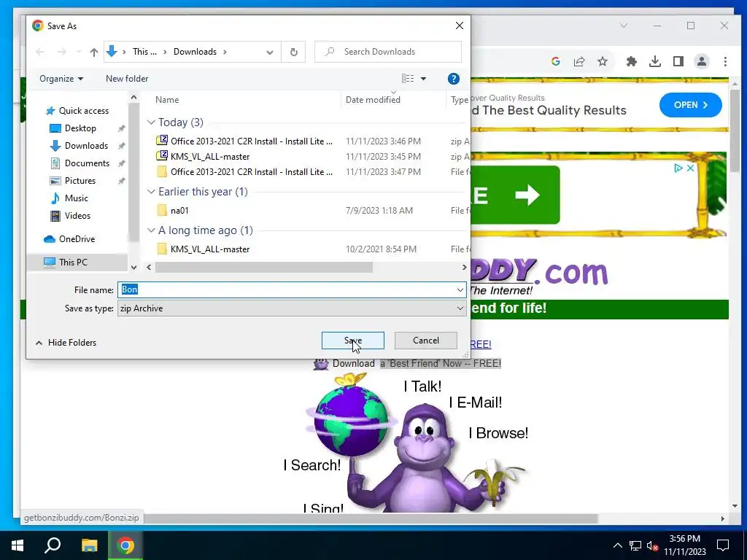747x560 pixels.
Task: Open view options dropdown arrow
Action: pyautogui.click(x=423, y=79)
